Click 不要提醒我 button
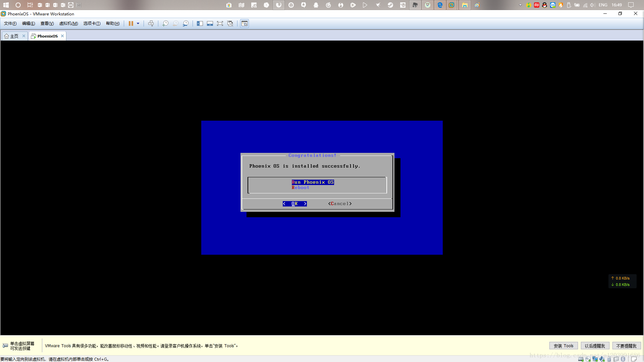The width and height of the screenshot is (644, 362). [x=626, y=346]
